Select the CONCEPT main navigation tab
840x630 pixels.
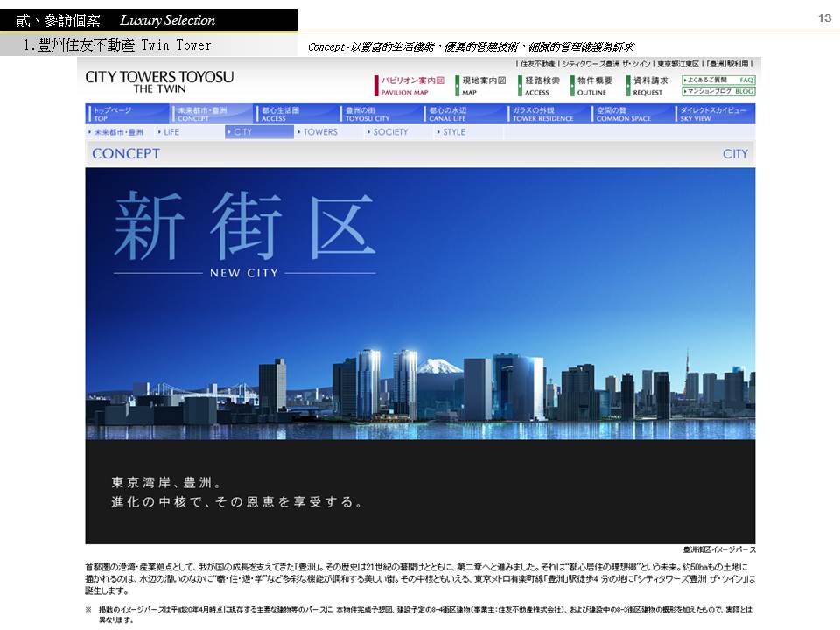(211, 114)
